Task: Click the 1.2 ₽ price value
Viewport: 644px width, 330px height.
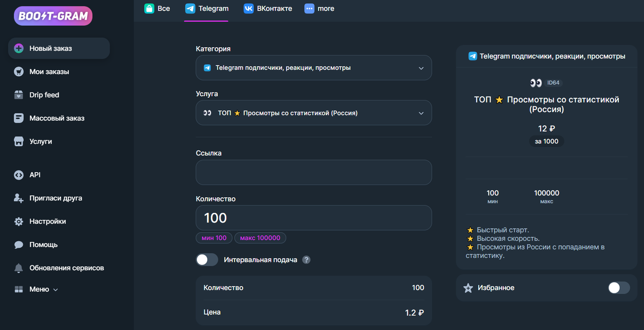Action: coord(414,312)
